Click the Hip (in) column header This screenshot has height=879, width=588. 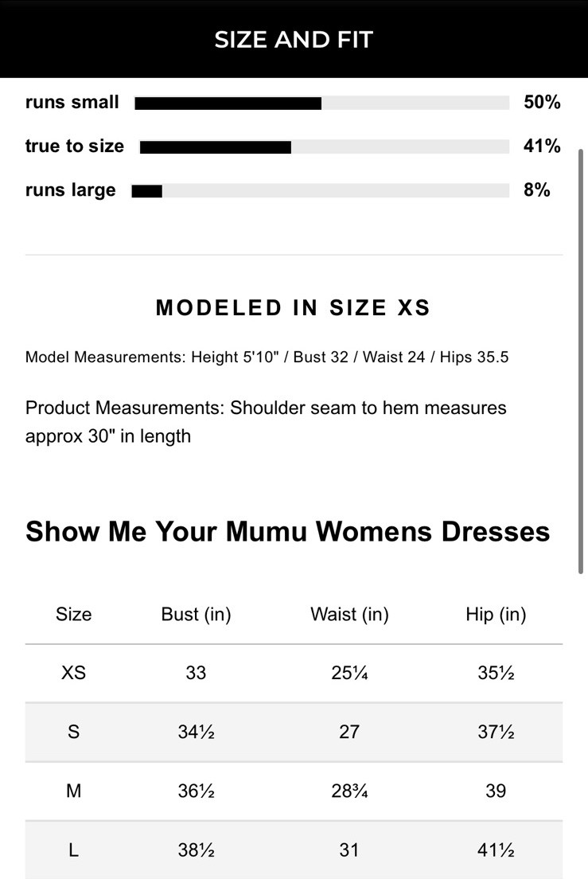coord(496,615)
